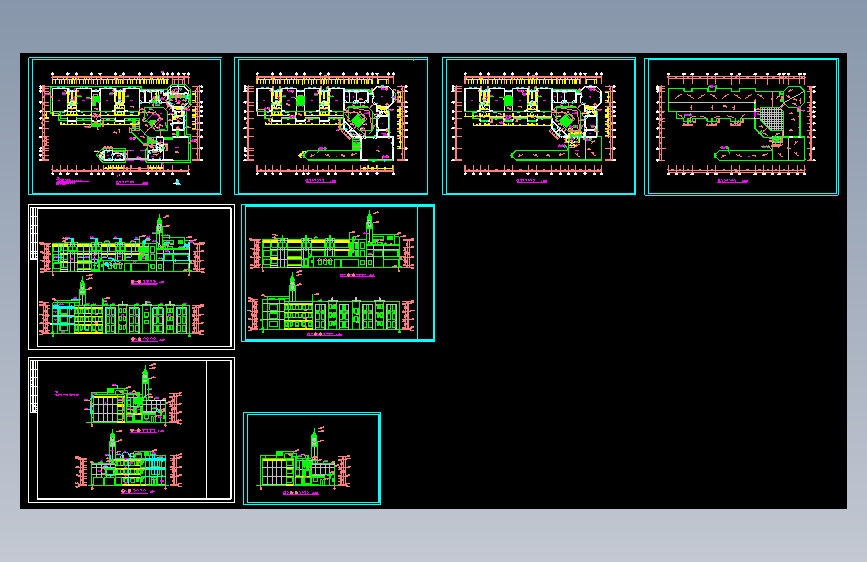Select lower section drawing in white-bordered sections sheet
867x562 pixels.
(x=129, y=460)
